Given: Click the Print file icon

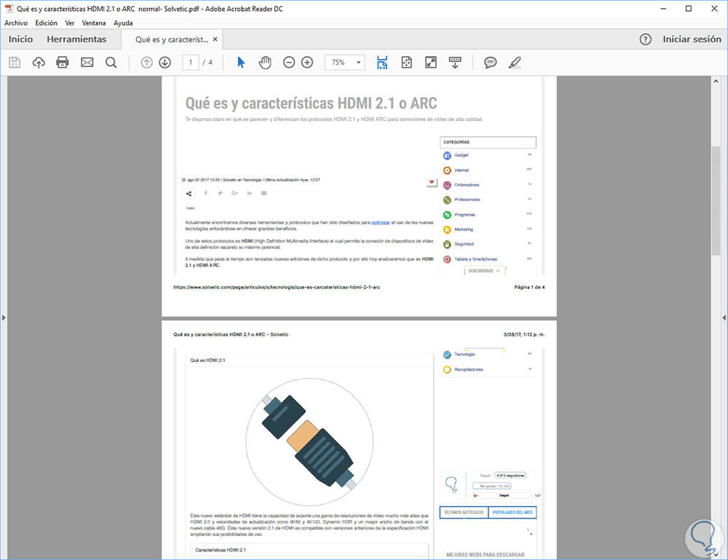Looking at the screenshot, I should tap(63, 63).
